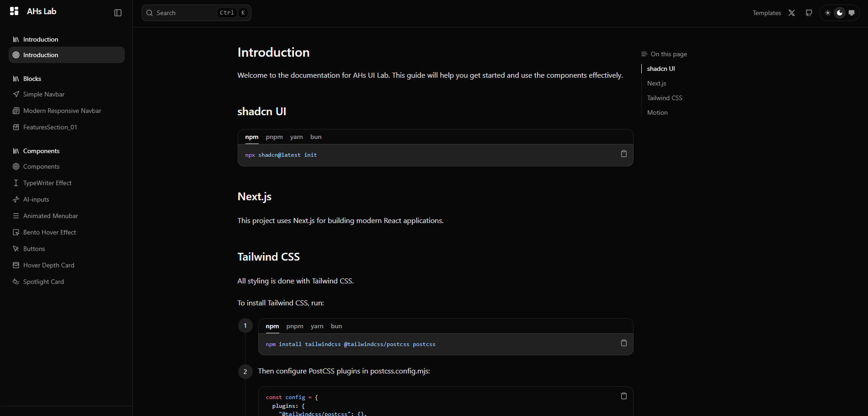The width and height of the screenshot is (868, 416).
Task: Switch to dark theme moon icon
Action: 840,13
